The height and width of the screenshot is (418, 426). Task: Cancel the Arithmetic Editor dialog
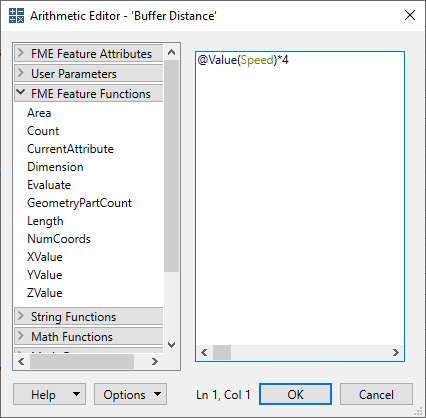[376, 394]
